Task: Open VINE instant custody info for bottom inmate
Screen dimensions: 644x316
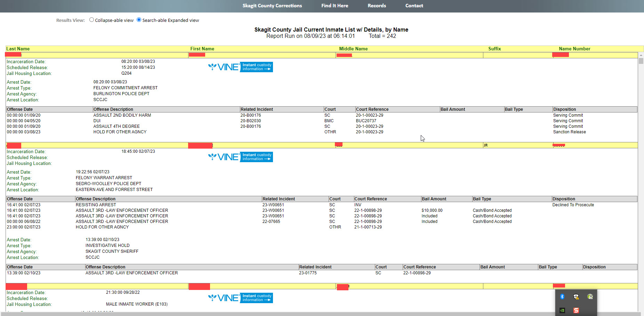Action: click(x=240, y=298)
